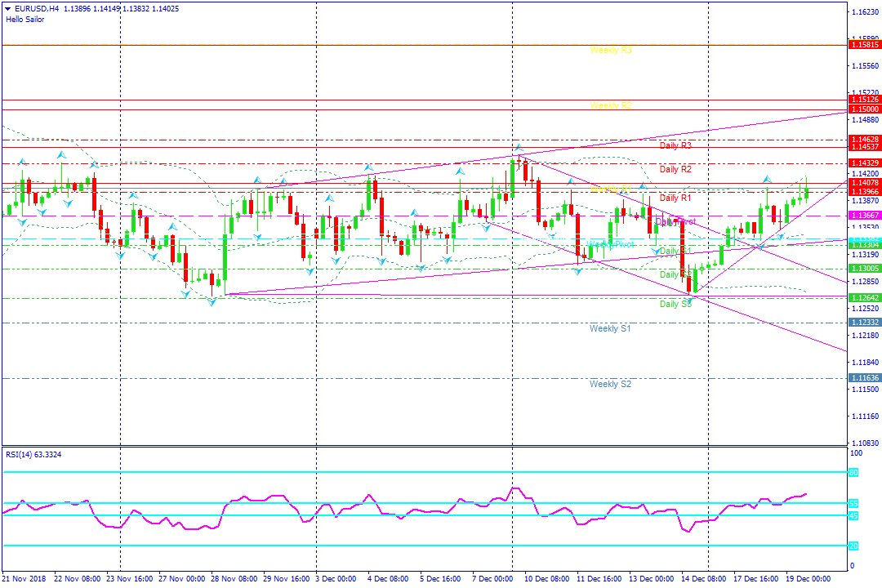Click the 11 Dec 16:00 time label

599,579
